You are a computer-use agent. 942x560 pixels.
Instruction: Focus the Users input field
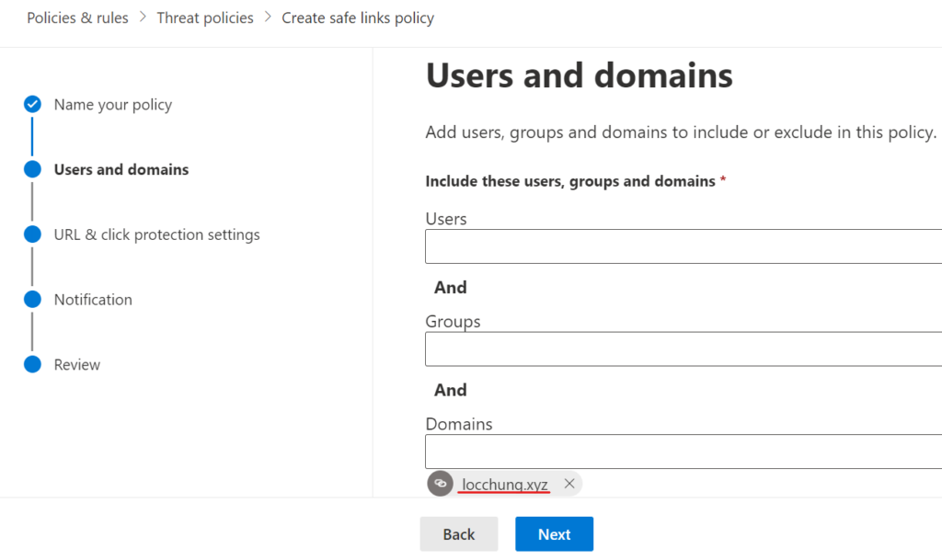(684, 246)
